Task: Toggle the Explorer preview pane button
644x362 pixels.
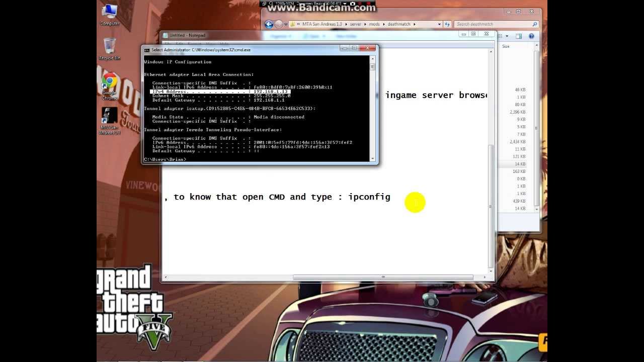Action: [x=519, y=36]
